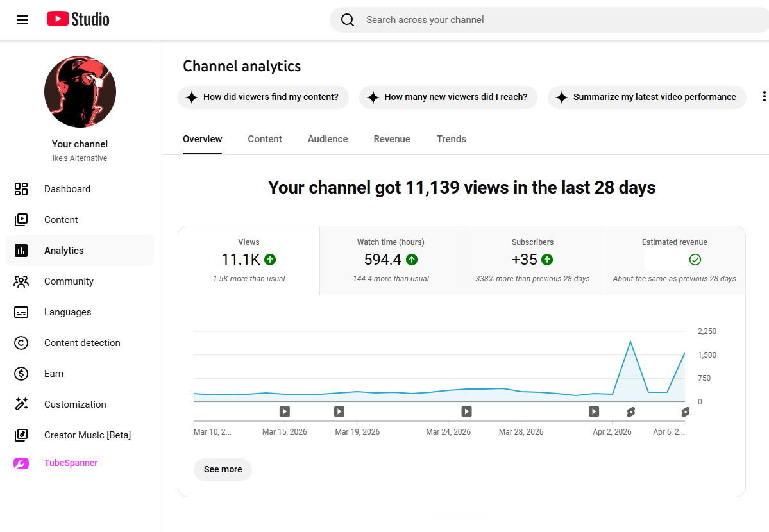Click the YouTube Studio logo
Image resolution: width=769 pixels, height=532 pixels.
pyautogui.click(x=78, y=19)
